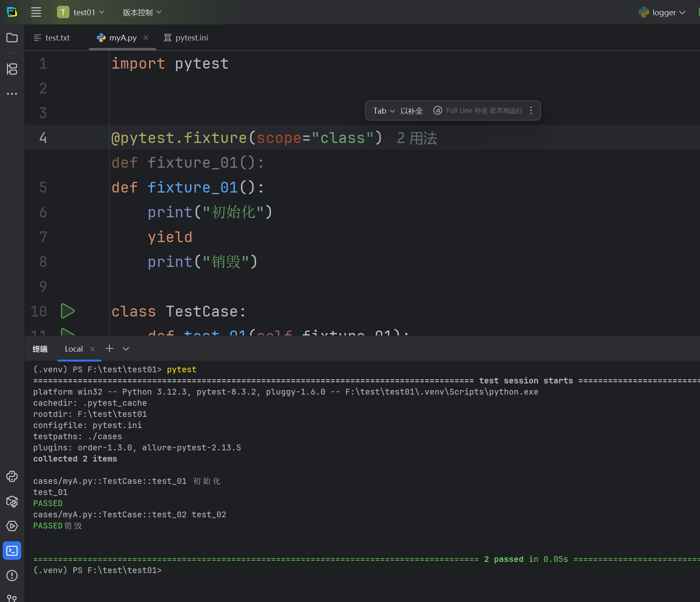The image size is (700, 602).
Task: Open terminal session options chevron
Action: tap(126, 349)
